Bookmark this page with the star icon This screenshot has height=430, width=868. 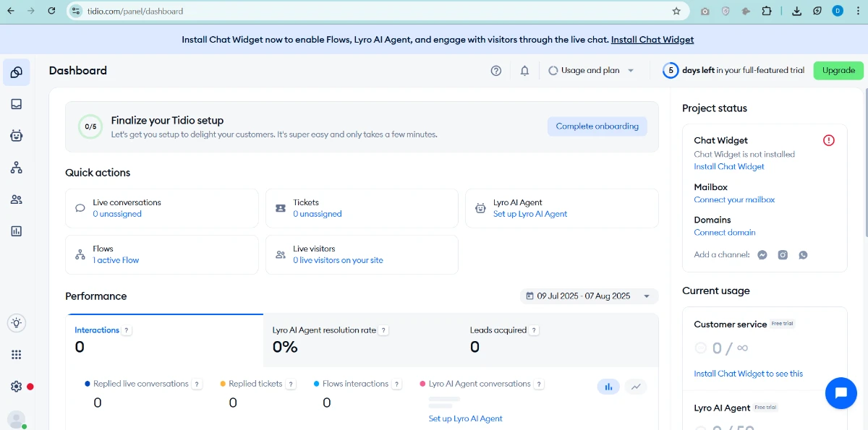(676, 11)
